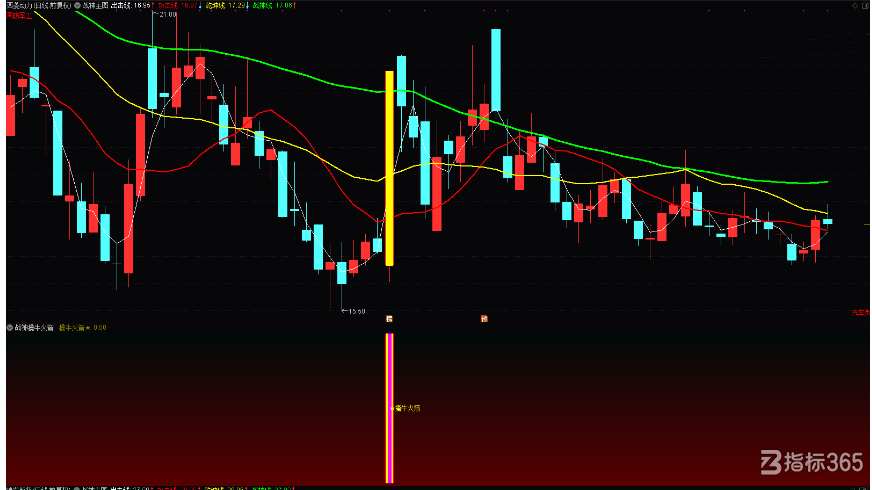Click the magenta-yellow signal bar in sub-indicator panel

pos(389,408)
